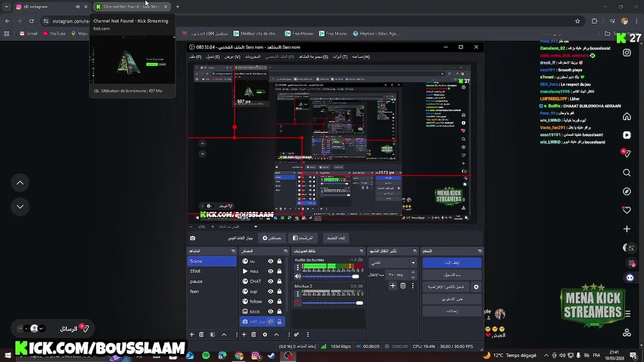The image size is (644, 362).
Task: Unlock the CHAT source lock
Action: pyautogui.click(x=279, y=282)
